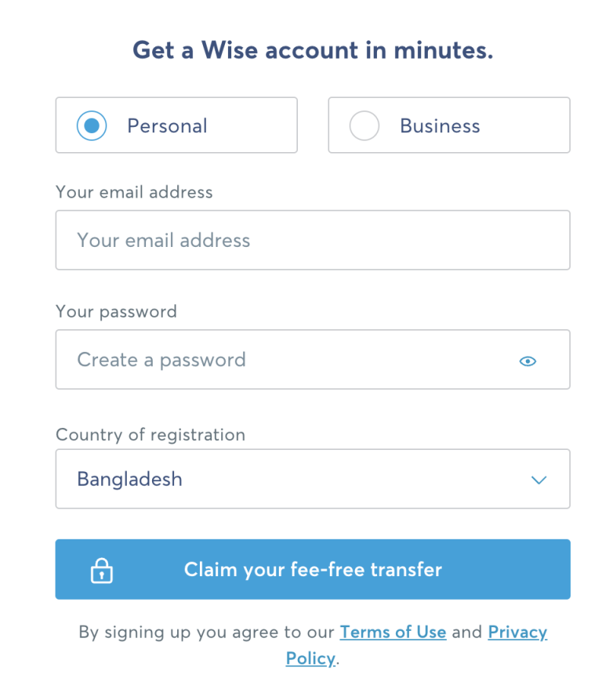602x700 pixels.
Task: Click the 'Country of registration' label
Action: tap(150, 434)
